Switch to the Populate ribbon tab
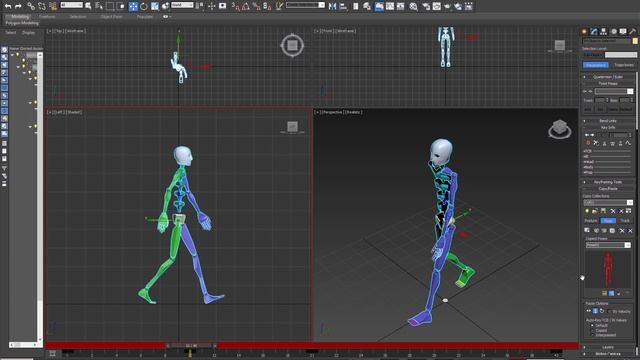Screen dimensions: 640x360 (x=144, y=17)
